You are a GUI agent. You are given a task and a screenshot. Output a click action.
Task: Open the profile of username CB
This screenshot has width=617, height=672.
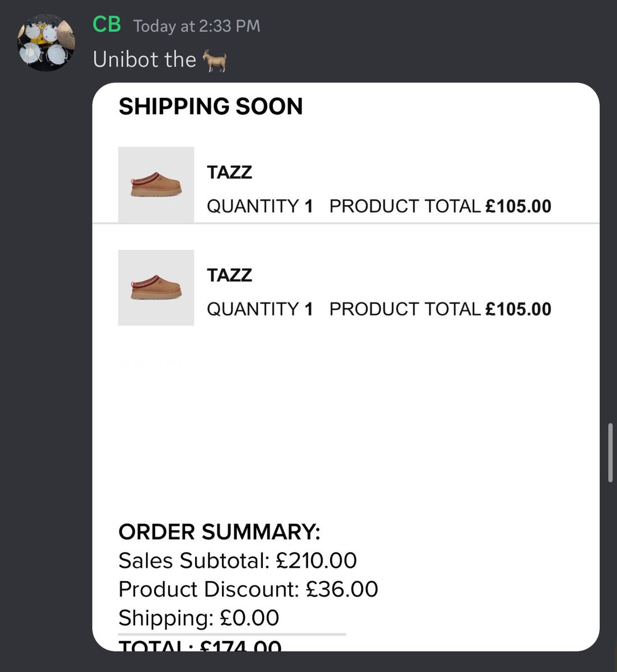106,25
